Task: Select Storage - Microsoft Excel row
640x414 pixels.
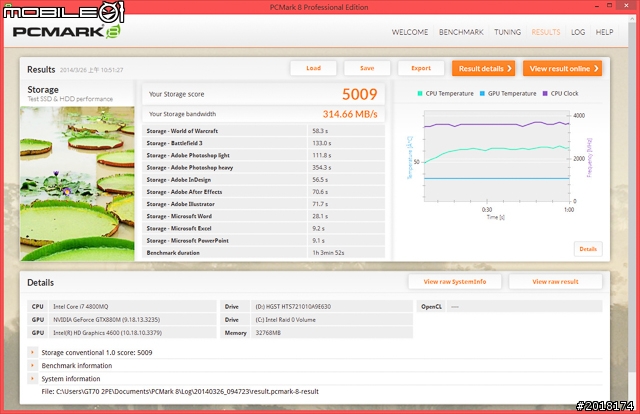Action: 263,229
